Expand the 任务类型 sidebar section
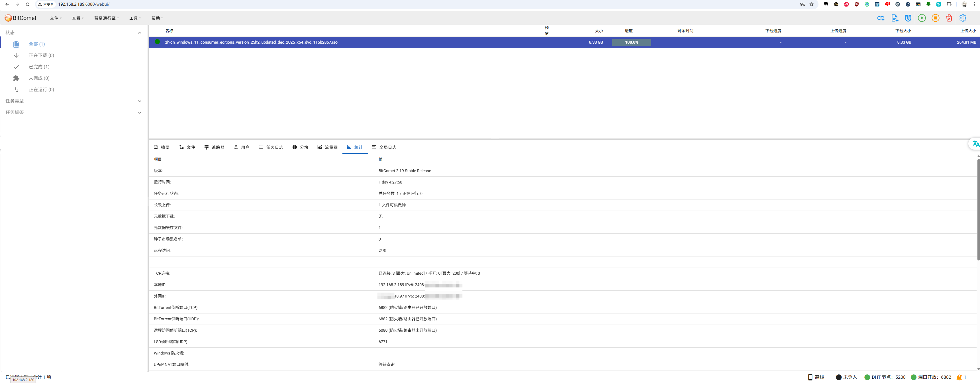Image resolution: width=980 pixels, height=383 pixels. pos(139,101)
